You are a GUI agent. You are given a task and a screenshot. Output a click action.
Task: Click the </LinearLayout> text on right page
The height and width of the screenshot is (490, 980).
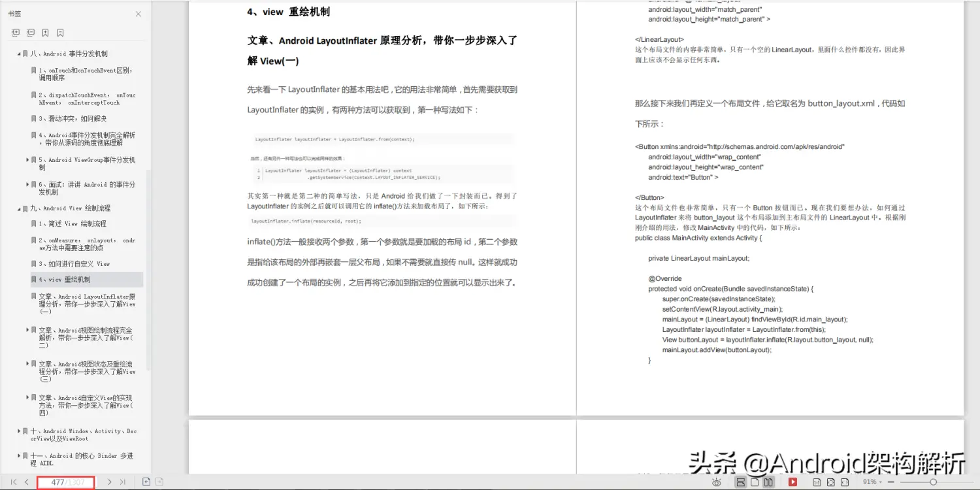click(x=659, y=40)
